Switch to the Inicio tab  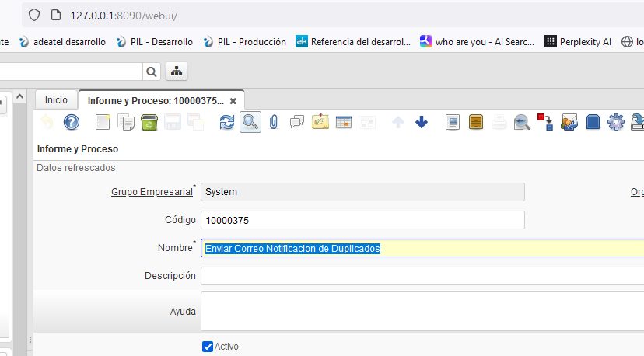56,100
